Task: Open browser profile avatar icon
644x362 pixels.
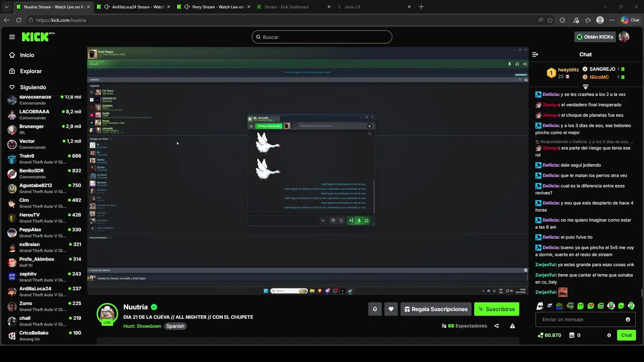Action: pyautogui.click(x=600, y=20)
